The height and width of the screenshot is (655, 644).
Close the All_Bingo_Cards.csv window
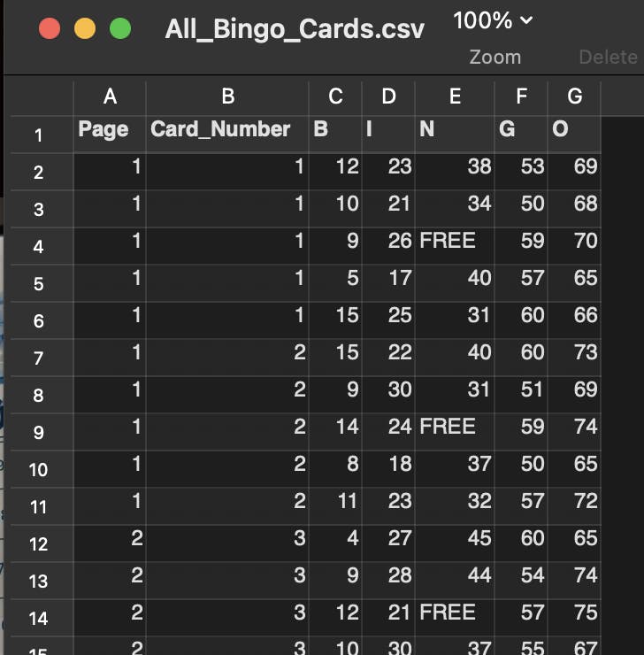(50, 29)
